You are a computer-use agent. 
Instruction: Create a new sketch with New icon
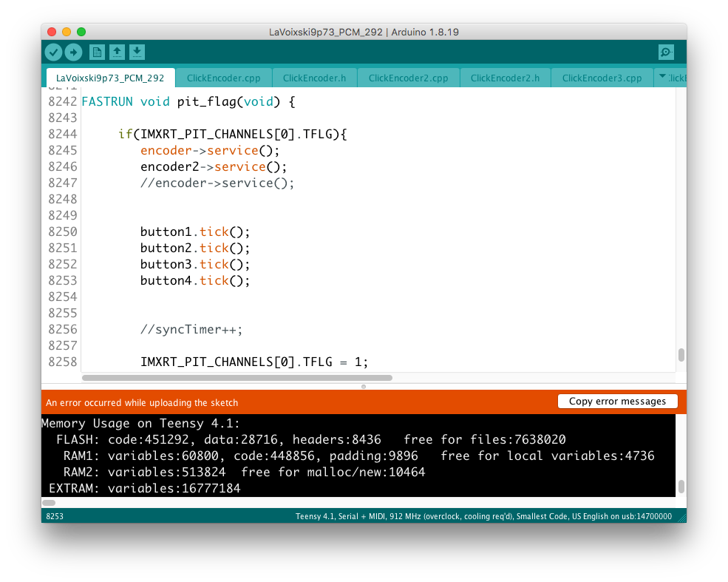tap(97, 52)
